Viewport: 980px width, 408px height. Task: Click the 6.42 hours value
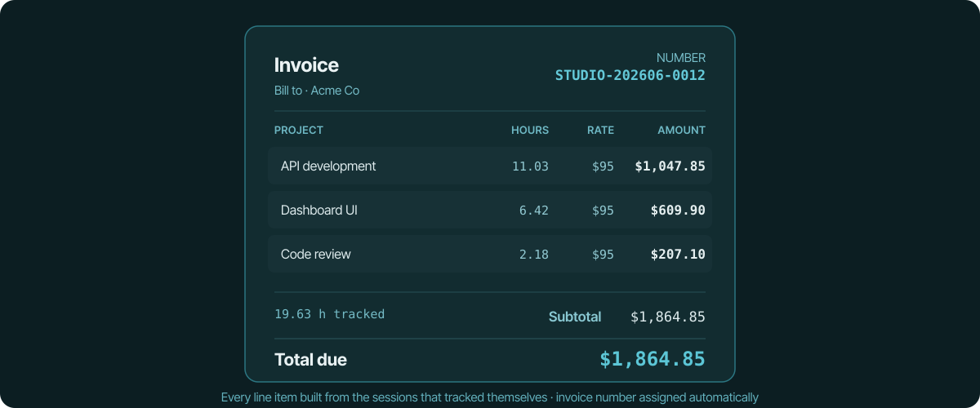coord(534,211)
